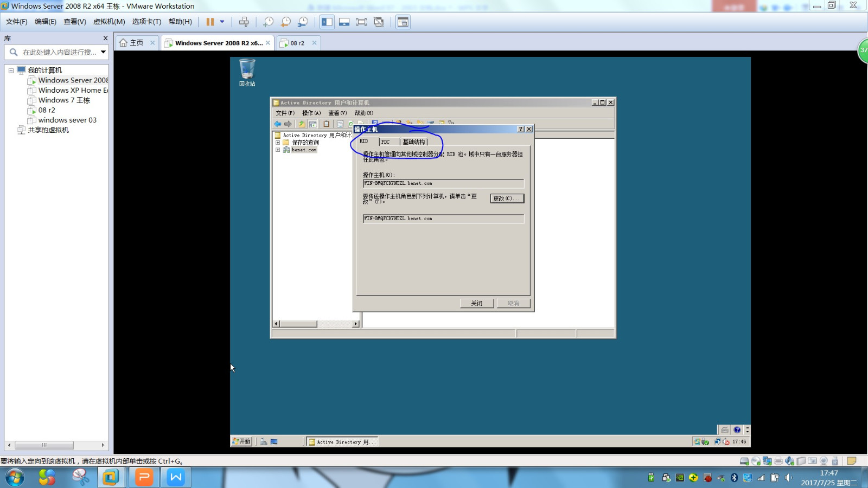Viewport: 868px width, 488px height.
Task: Click the Bluetooth icon in host tray
Action: pyautogui.click(x=734, y=478)
